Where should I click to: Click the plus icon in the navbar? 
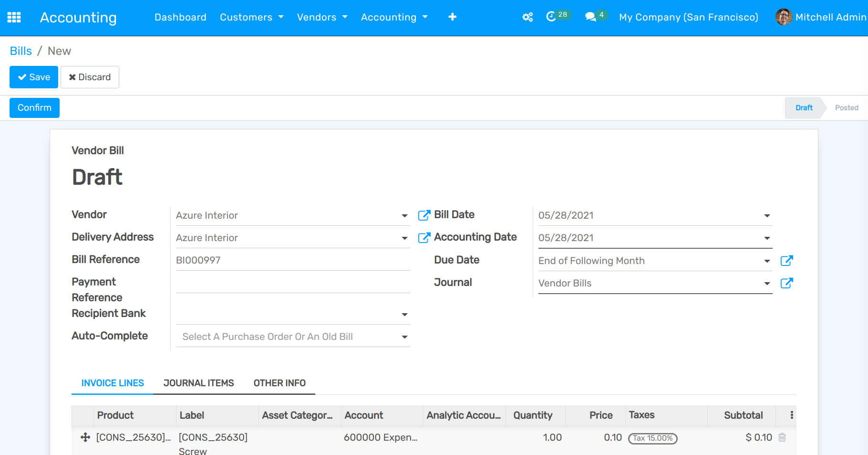pos(452,17)
